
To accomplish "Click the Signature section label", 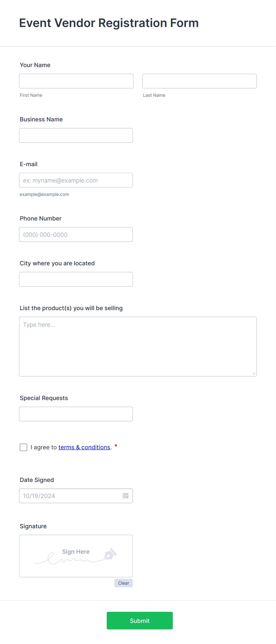I will [x=33, y=526].
